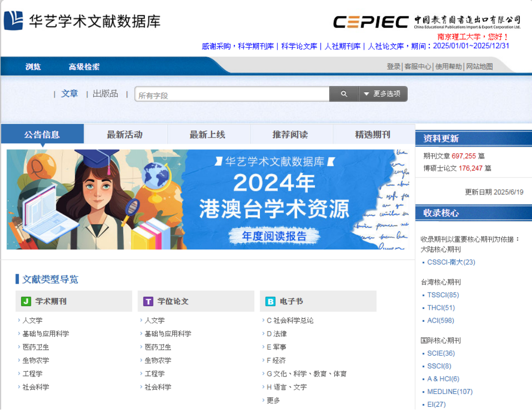Open the EI(27) core list
Image resolution: width=532 pixels, height=410 pixels.
click(437, 404)
